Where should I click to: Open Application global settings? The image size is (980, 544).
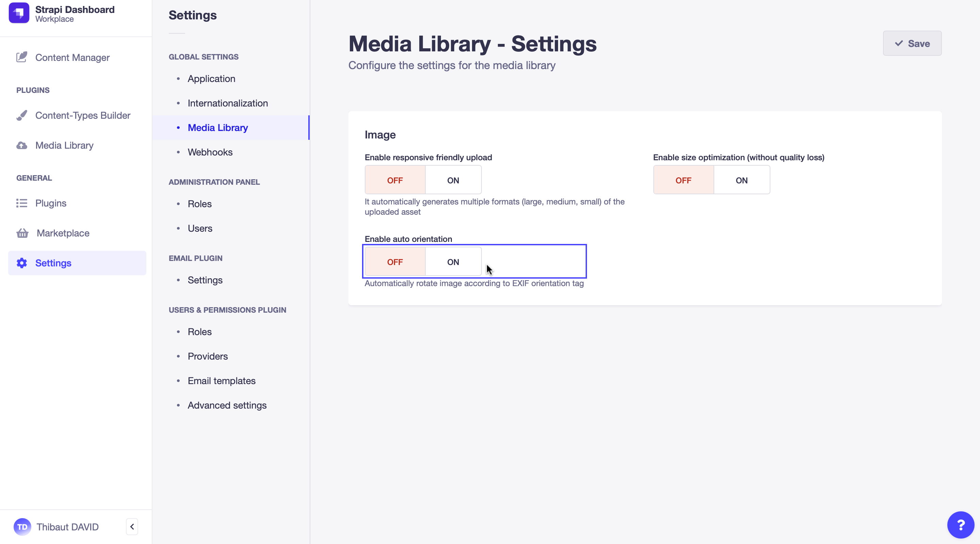tap(212, 79)
